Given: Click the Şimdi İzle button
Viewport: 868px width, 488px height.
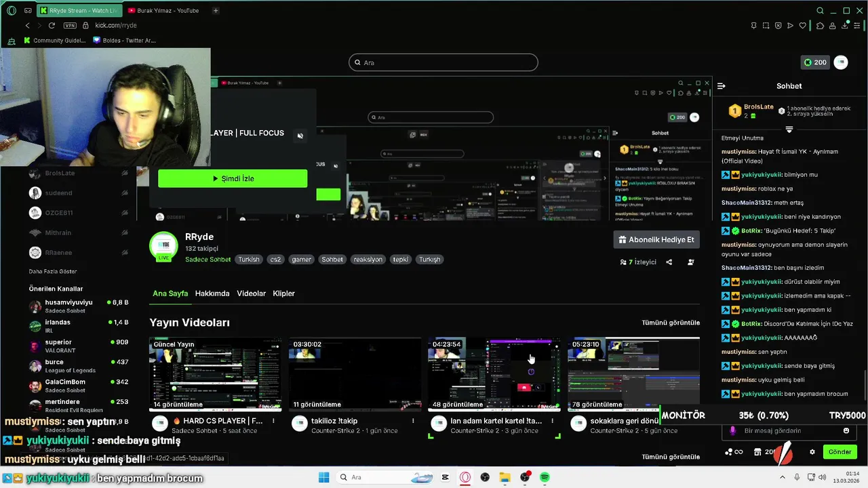Looking at the screenshot, I should pyautogui.click(x=233, y=178).
